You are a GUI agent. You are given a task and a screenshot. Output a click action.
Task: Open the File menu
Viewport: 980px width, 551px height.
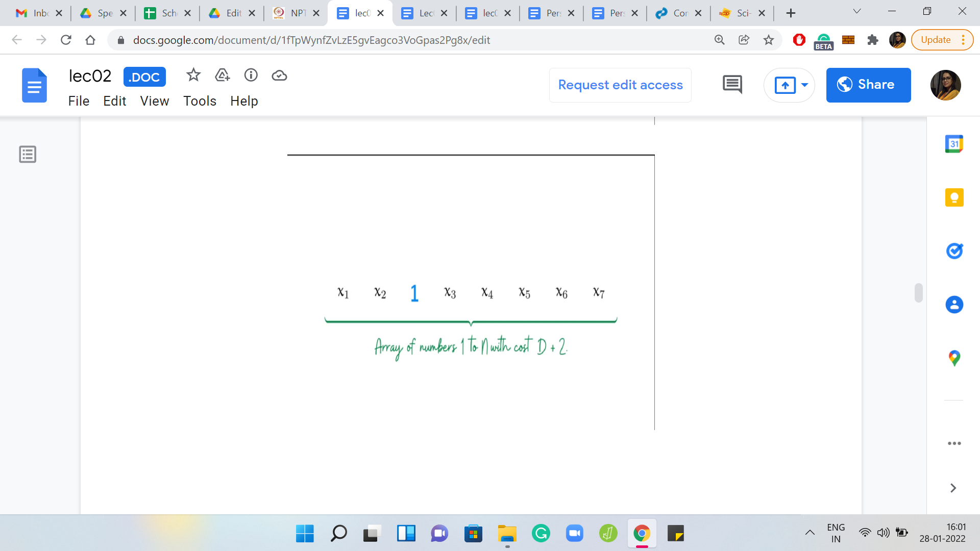79,101
